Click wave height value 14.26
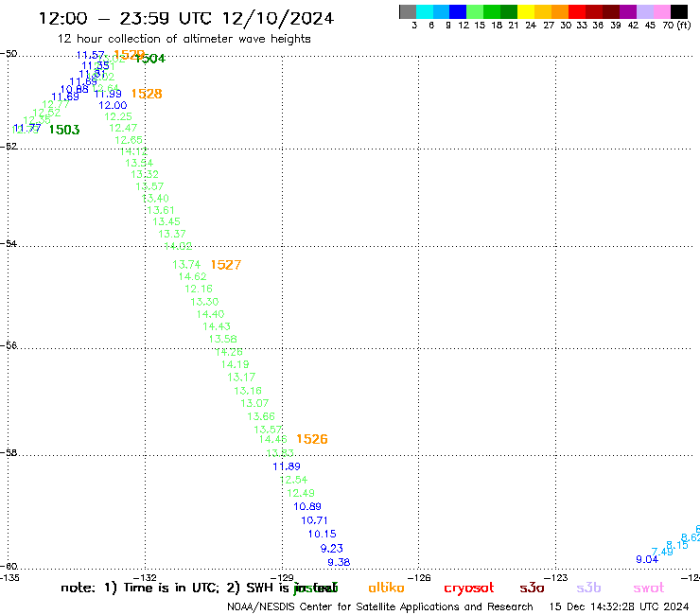The image size is (700, 615). 229,352
